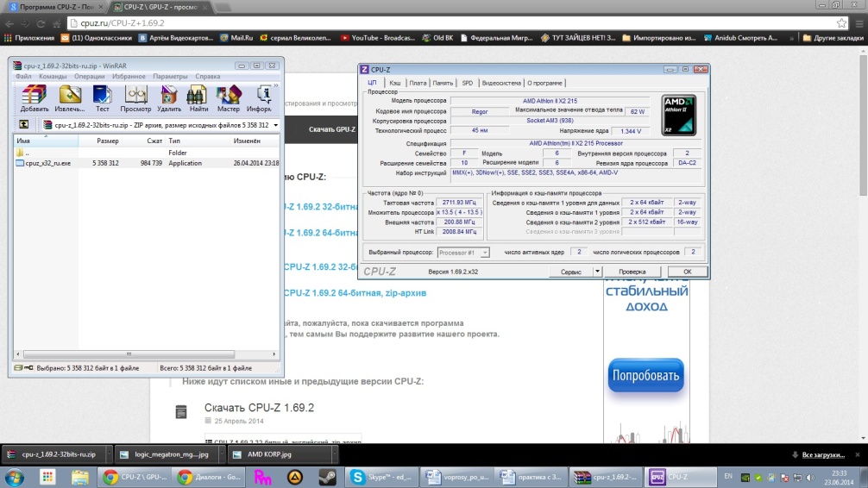Screen dimensions: 868x488
Task: Switch to the Память tab in CPU-Z
Action: point(443,83)
